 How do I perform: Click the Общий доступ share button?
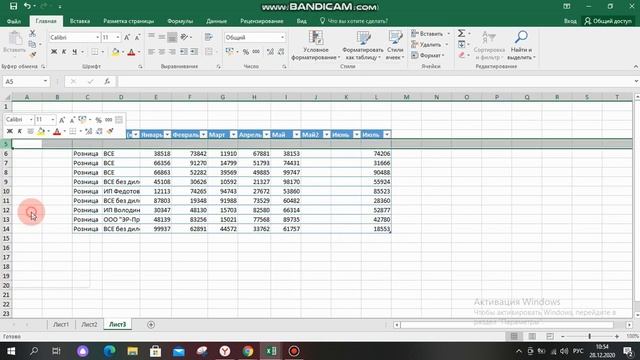(x=608, y=21)
